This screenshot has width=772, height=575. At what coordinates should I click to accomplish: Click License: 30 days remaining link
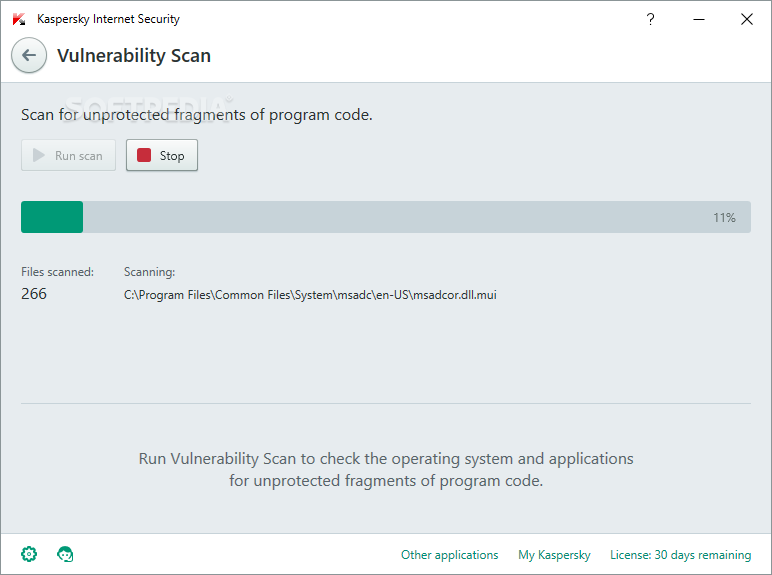[680, 555]
